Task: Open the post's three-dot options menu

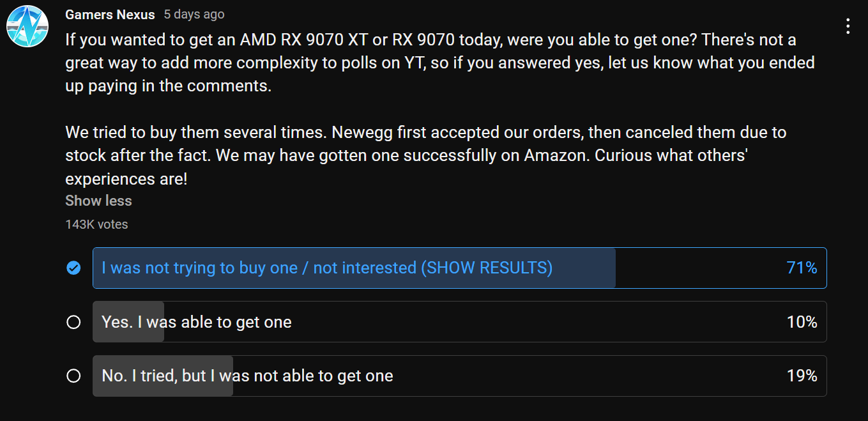Action: (x=848, y=26)
